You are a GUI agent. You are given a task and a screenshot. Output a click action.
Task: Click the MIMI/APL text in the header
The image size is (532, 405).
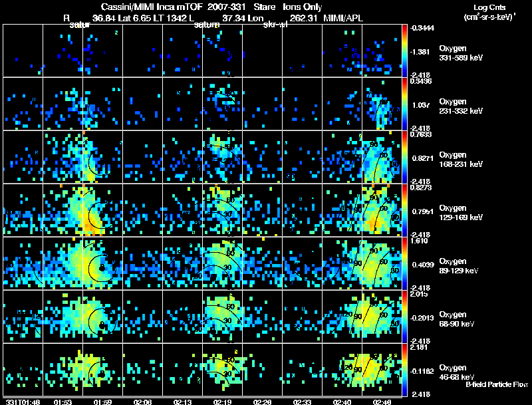[x=343, y=18]
